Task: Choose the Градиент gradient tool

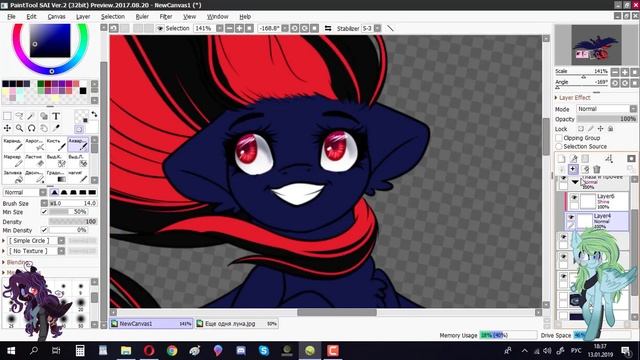Action: pyautogui.click(x=56, y=176)
